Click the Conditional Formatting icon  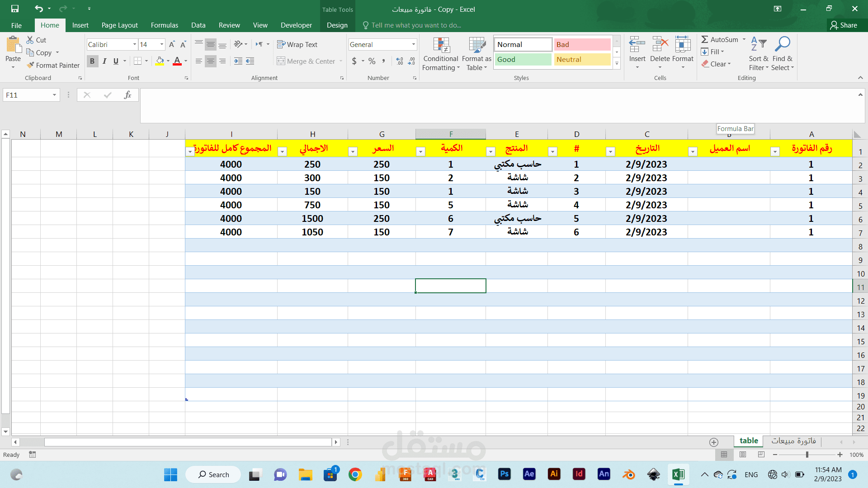pos(441,45)
